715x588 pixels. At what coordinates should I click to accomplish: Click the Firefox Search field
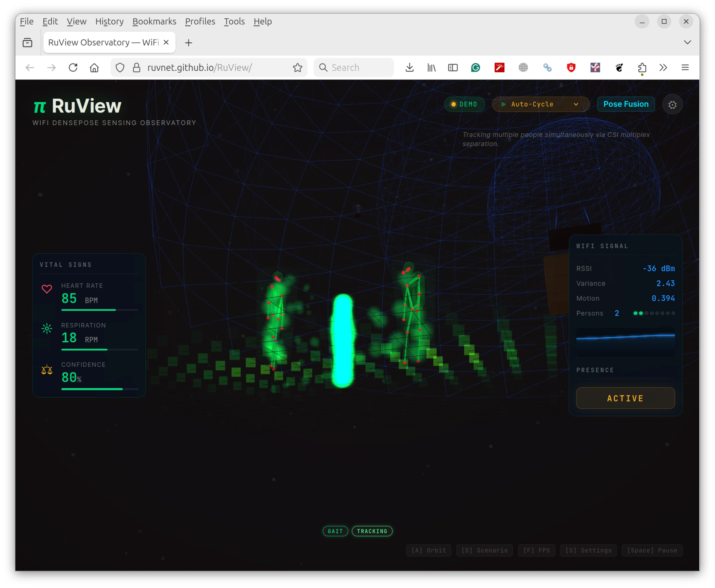point(354,68)
